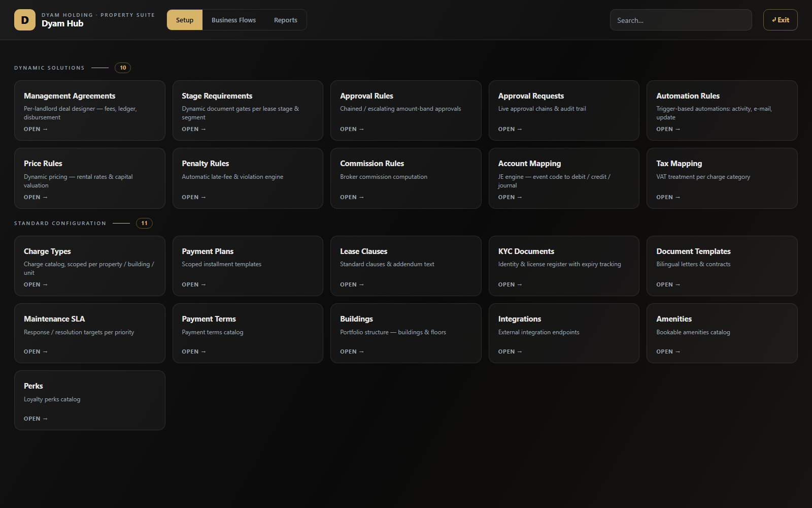Select the Document Templates card title
This screenshot has width=812, height=508.
click(x=693, y=251)
